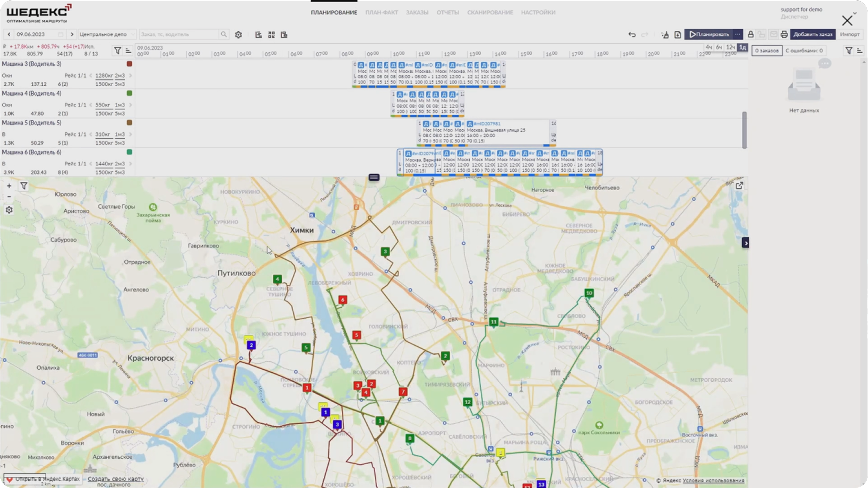868x488 pixels.
Task: Open the map filter funnel icon
Action: click(24, 186)
